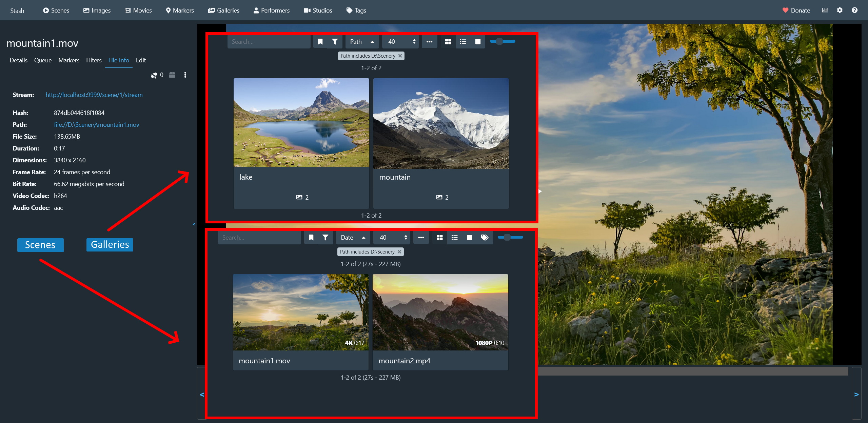
Task: Switch to the Edit tab of mountain1.mov
Action: 141,60
